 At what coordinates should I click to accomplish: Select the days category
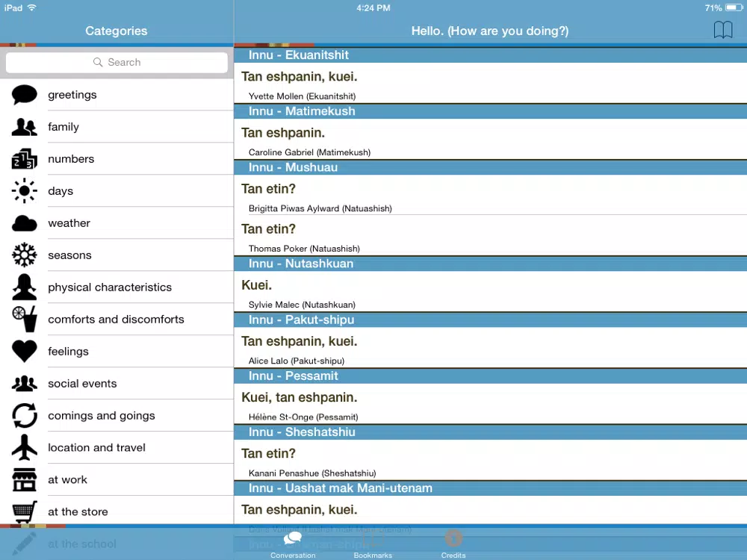pos(117,191)
